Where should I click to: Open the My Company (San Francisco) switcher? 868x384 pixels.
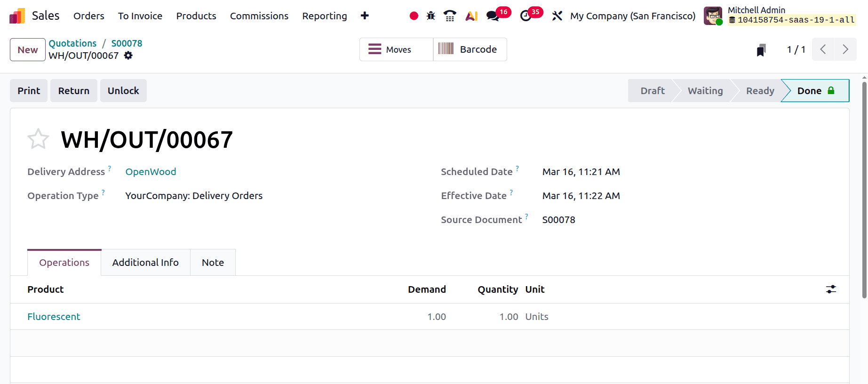click(x=633, y=16)
